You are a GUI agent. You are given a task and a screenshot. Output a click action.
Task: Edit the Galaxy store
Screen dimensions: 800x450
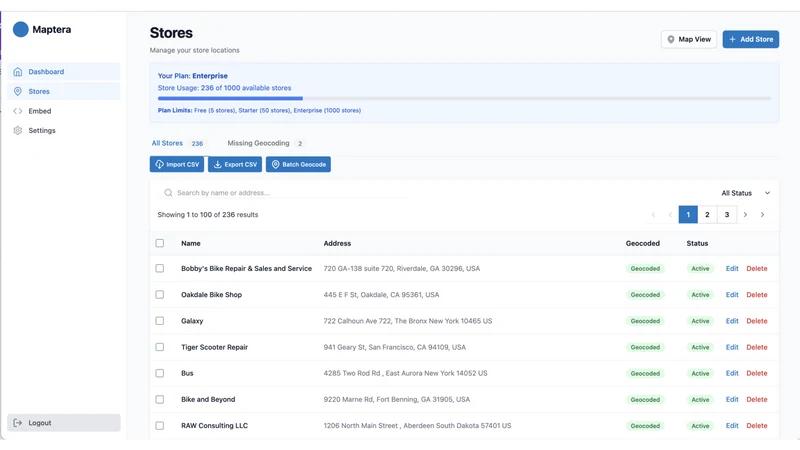pyautogui.click(x=732, y=321)
